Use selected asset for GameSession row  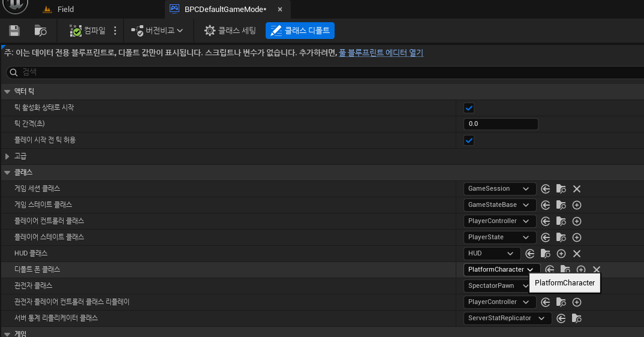546,189
